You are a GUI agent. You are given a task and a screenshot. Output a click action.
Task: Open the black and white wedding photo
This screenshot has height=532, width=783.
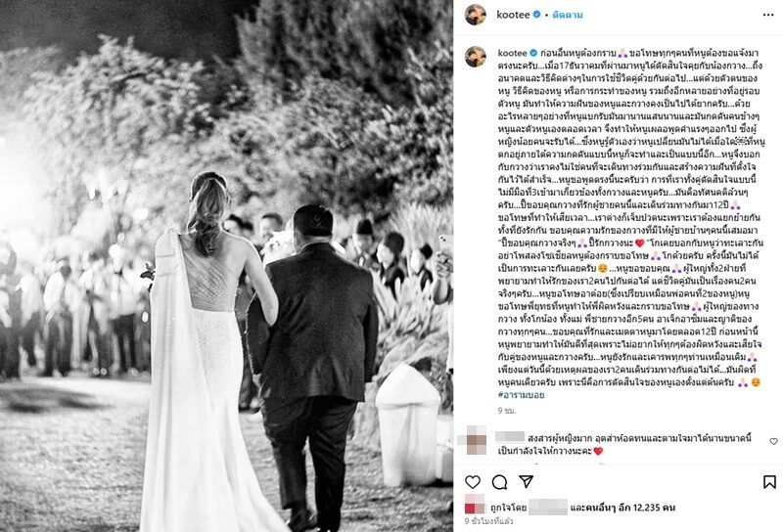[226, 266]
